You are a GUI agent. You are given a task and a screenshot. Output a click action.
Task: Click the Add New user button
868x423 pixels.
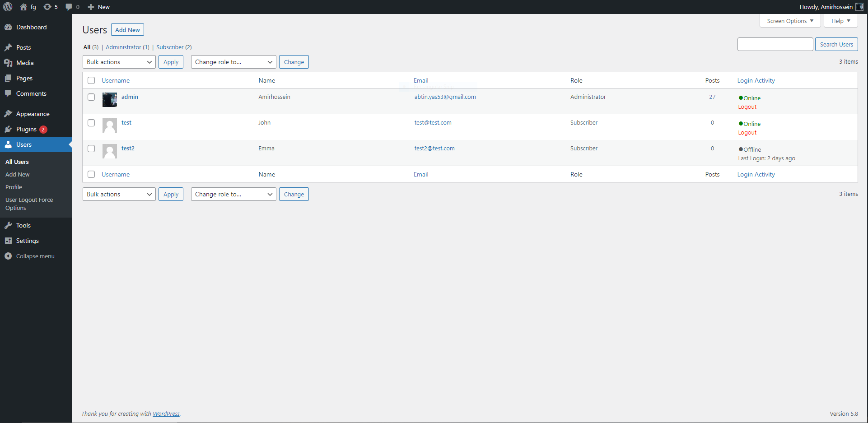point(127,29)
